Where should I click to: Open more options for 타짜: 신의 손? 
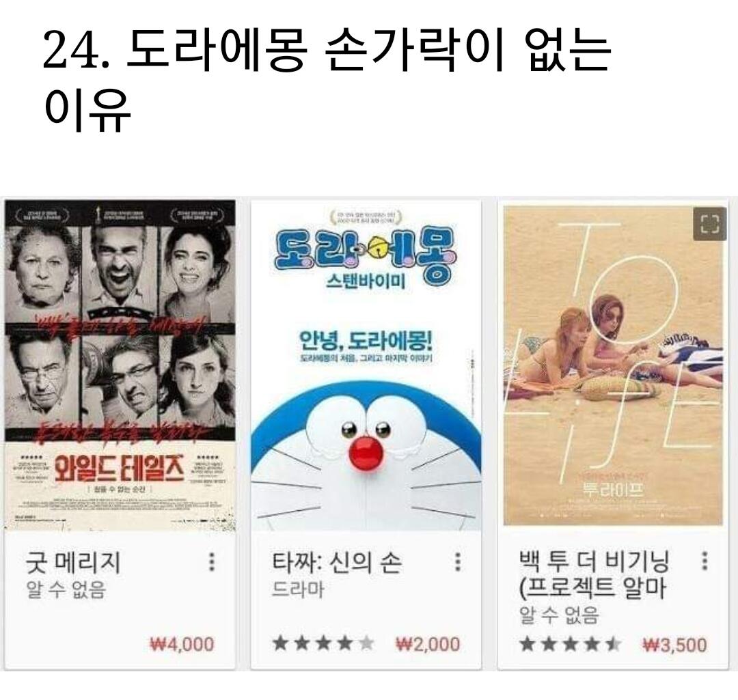(x=457, y=561)
